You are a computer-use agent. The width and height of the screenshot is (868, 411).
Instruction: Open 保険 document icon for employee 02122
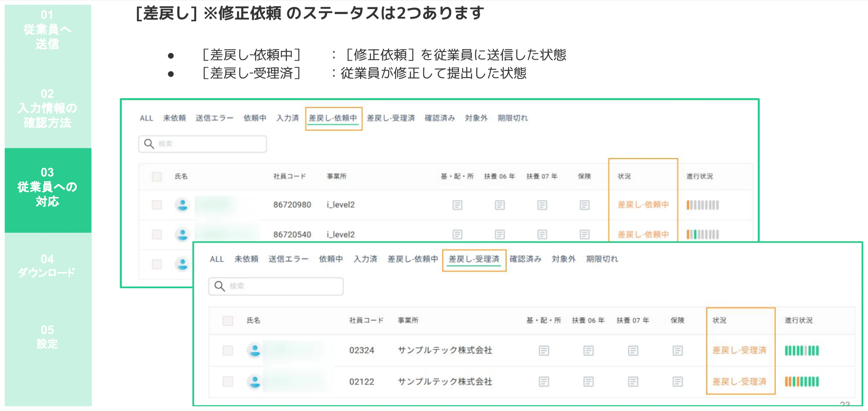pyautogui.click(x=677, y=382)
